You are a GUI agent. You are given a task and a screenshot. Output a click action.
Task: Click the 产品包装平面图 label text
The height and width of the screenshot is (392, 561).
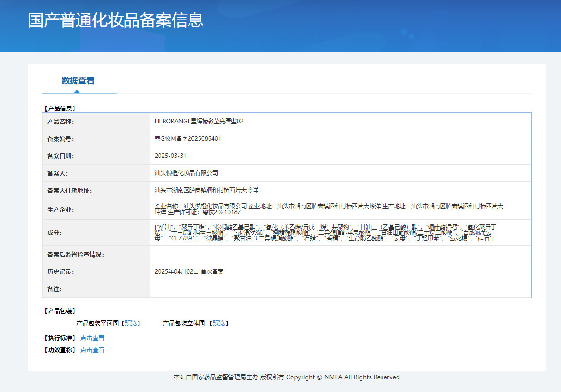tap(97, 323)
